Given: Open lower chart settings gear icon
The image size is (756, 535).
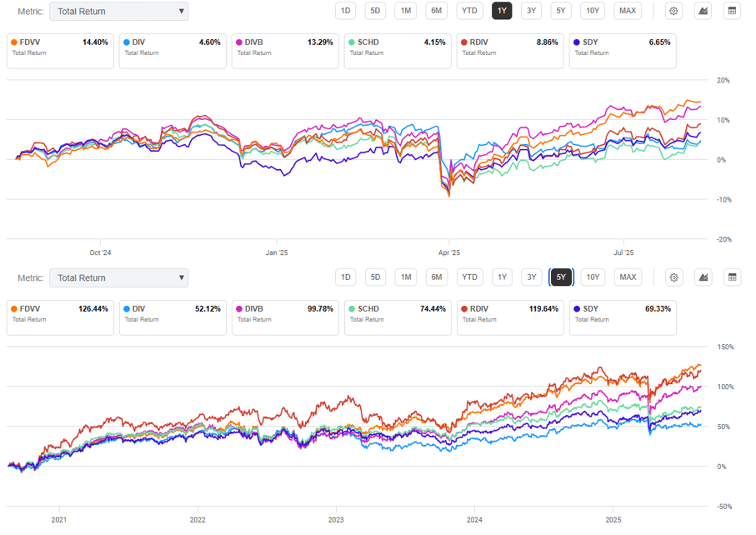Looking at the screenshot, I should pyautogui.click(x=674, y=277).
